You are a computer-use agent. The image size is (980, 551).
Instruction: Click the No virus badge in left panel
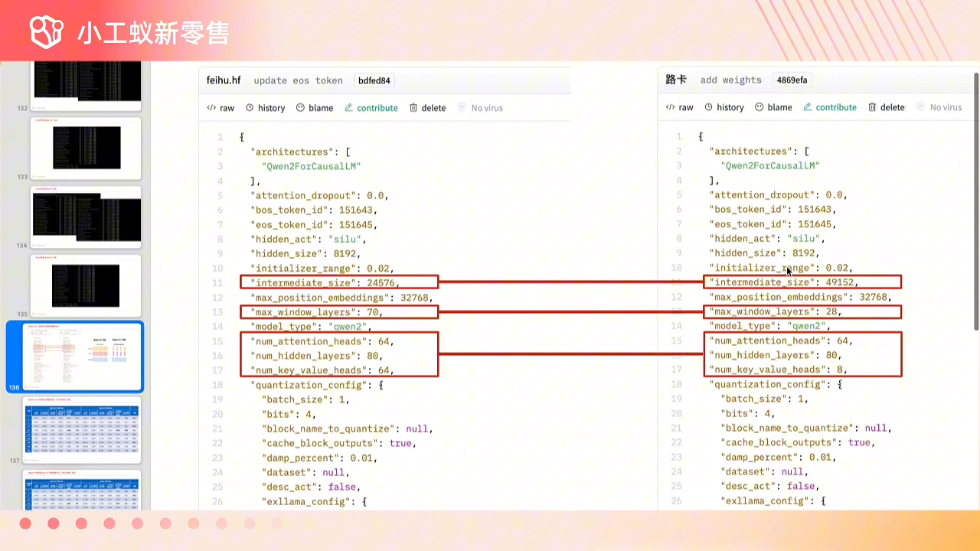pos(480,108)
